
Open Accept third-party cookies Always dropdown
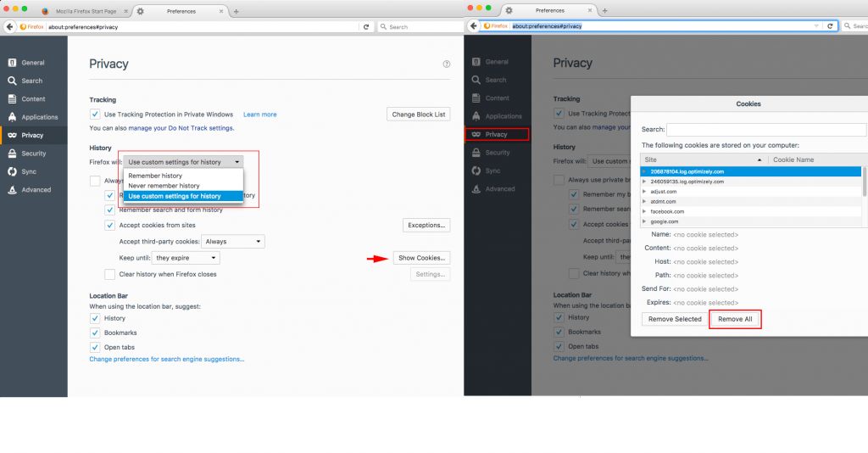tap(232, 242)
